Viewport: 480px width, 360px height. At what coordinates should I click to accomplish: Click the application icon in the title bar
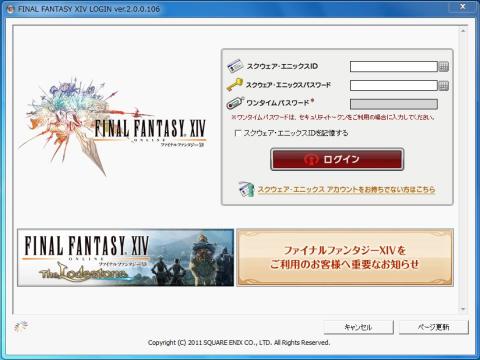pos(11,9)
